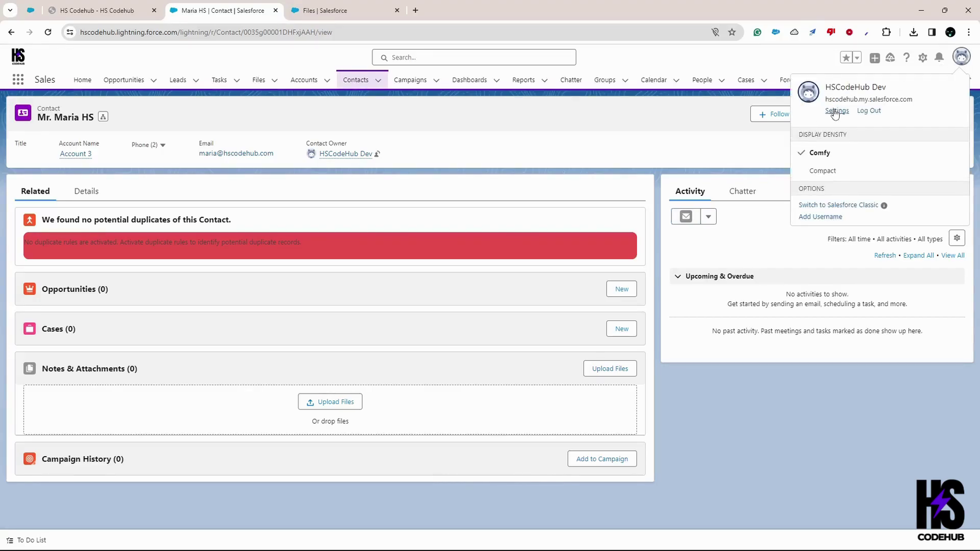The image size is (980, 551).
Task: Click Upload Files in the Notes & Attachments header
Action: click(610, 369)
